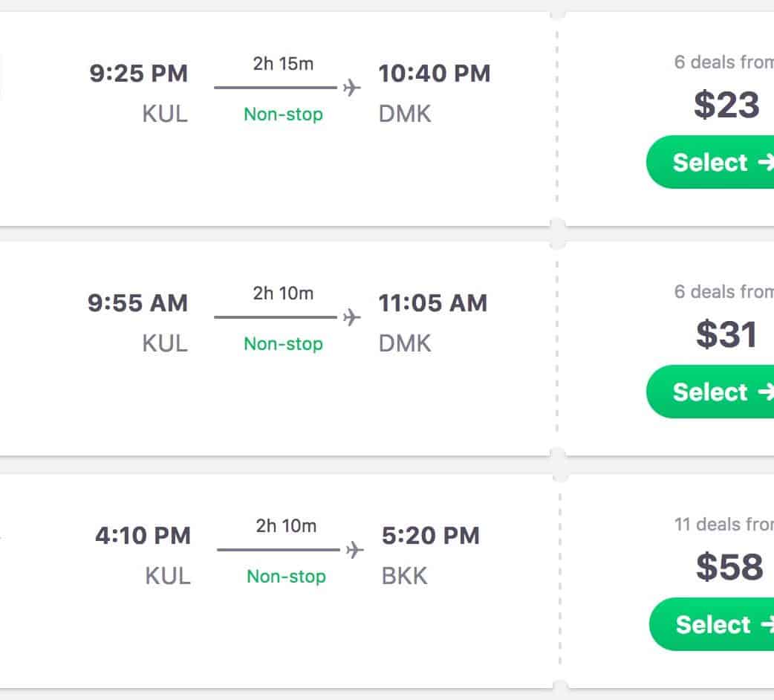Click plane icon on the $23 flight
This screenshot has width=774, height=700.
[x=351, y=88]
